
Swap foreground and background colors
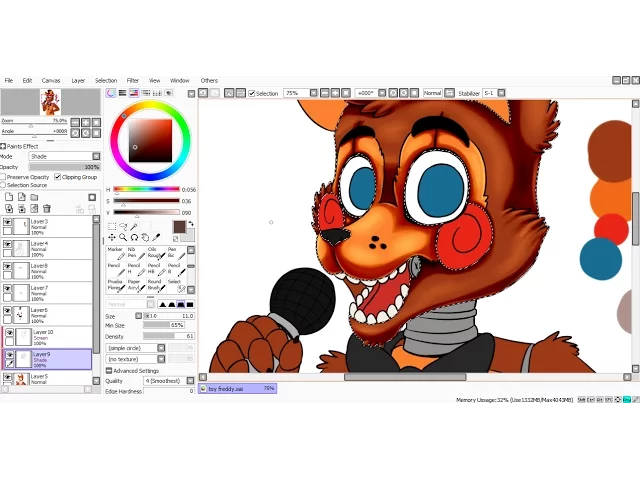point(191,224)
